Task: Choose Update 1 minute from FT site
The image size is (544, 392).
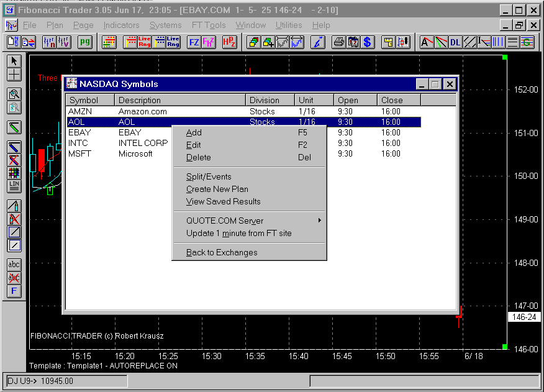Action: (238, 233)
